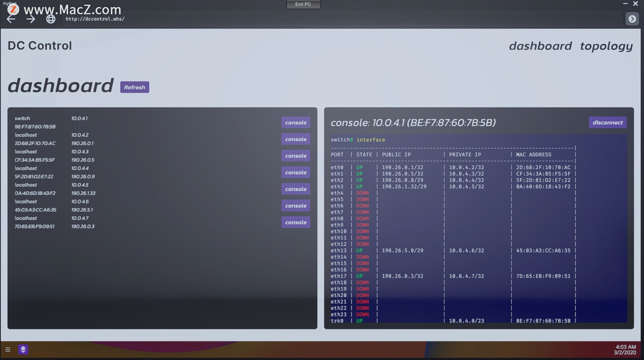Open console for localhost 10.0.4.6
The image size is (644, 360).
tap(296, 206)
